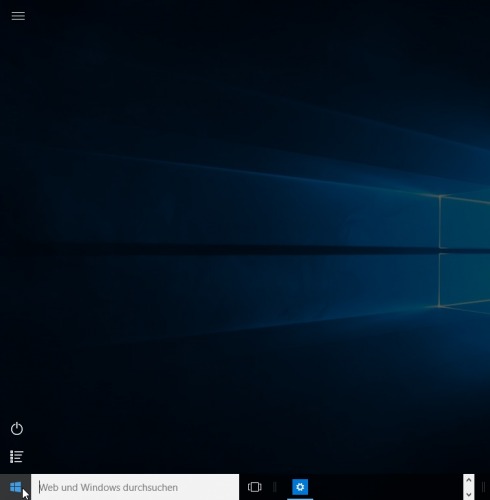Click the taskbar scroll down arrow
Screen dimensions: 490x500
pos(468,494)
